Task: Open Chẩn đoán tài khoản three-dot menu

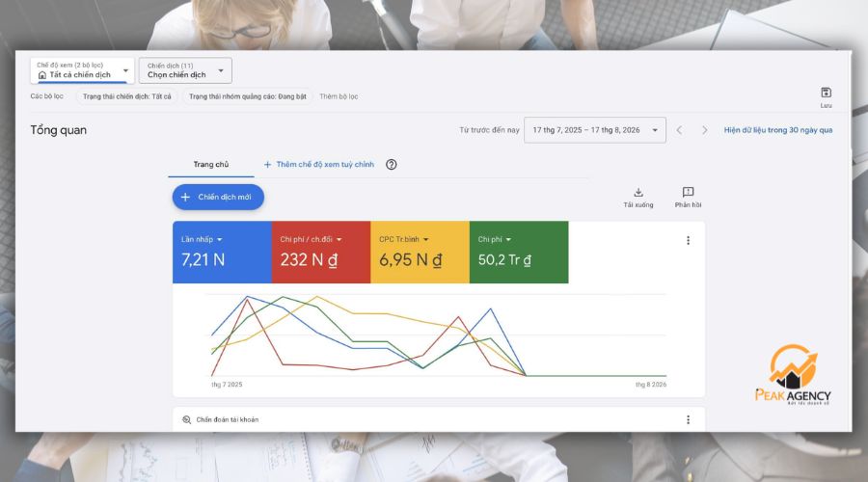Action: click(x=688, y=419)
